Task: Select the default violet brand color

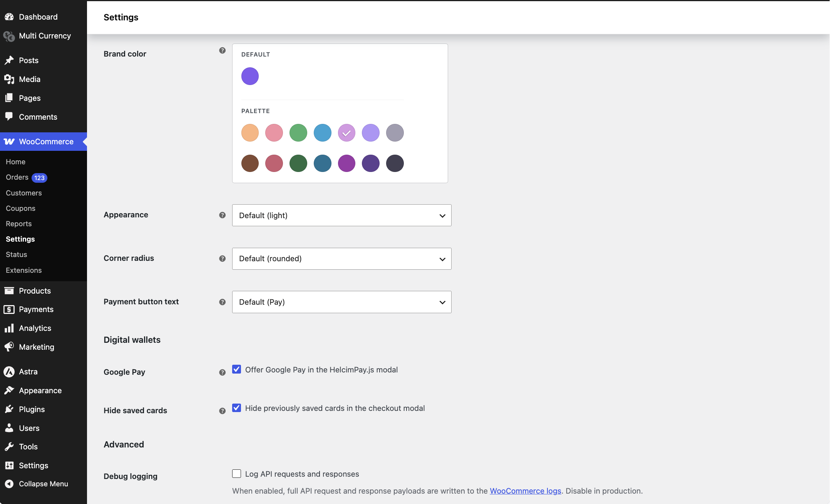Action: point(250,76)
